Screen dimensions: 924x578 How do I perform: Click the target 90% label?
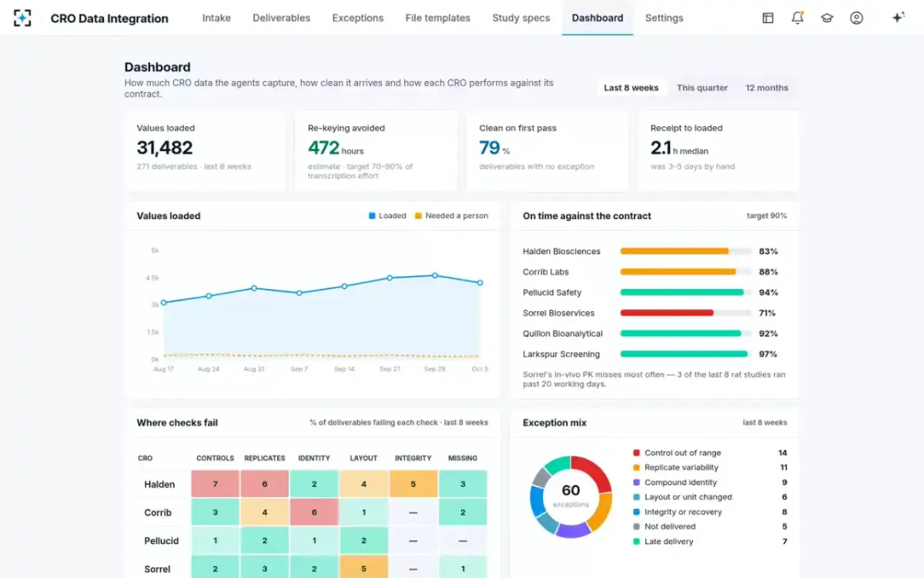tap(767, 216)
